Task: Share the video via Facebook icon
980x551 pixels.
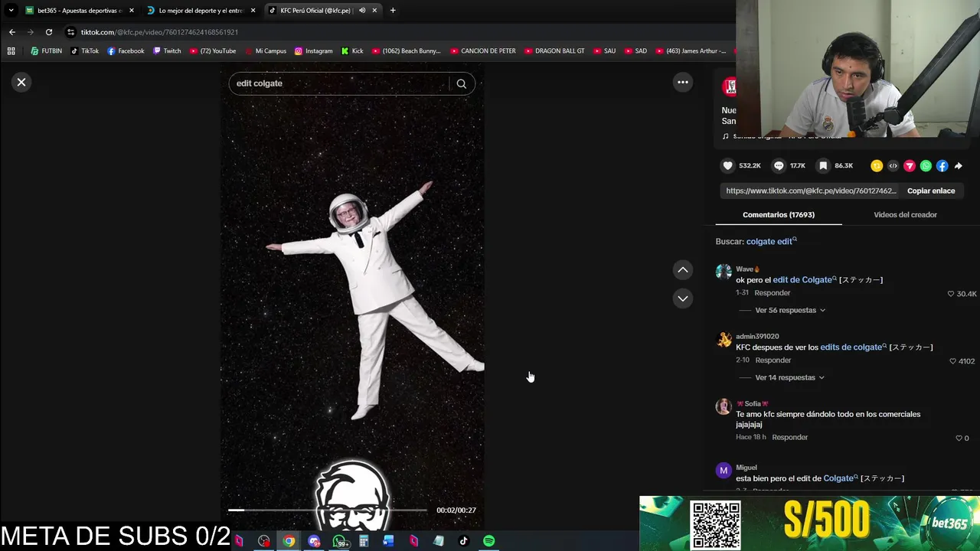Action: tap(942, 165)
